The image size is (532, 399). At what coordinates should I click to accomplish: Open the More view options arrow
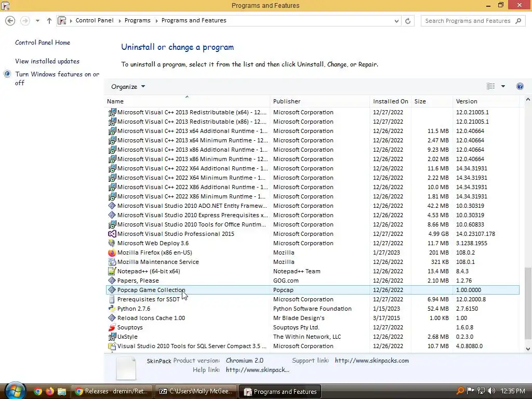click(503, 86)
